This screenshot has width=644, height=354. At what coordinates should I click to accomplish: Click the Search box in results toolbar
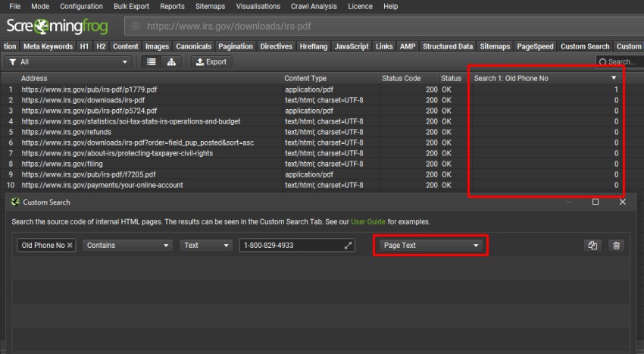pyautogui.click(x=620, y=62)
